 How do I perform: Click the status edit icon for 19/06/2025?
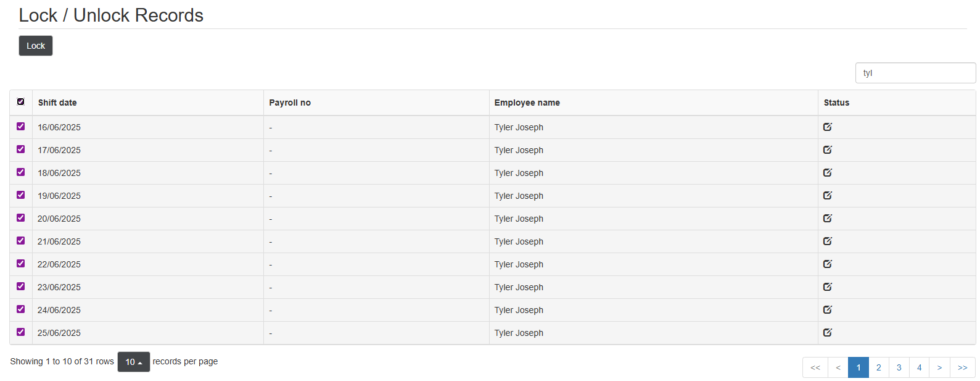click(x=827, y=196)
